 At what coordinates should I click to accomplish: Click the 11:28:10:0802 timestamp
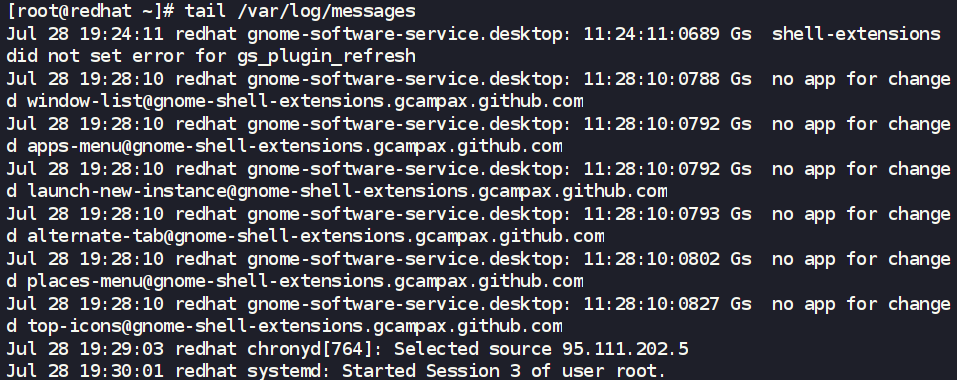(x=651, y=259)
